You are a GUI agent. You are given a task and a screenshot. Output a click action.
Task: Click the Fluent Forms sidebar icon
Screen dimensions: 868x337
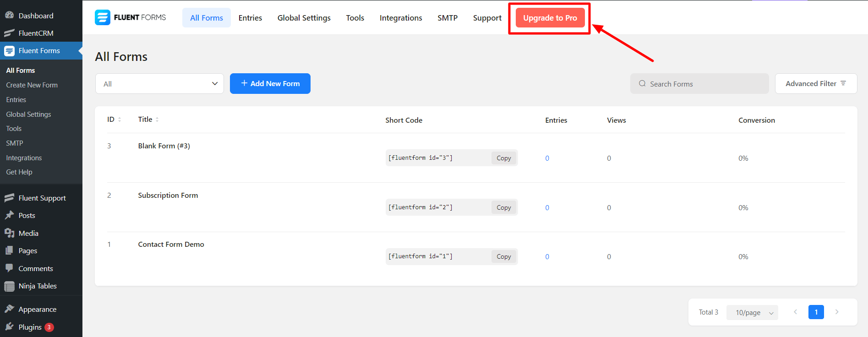[x=9, y=51]
